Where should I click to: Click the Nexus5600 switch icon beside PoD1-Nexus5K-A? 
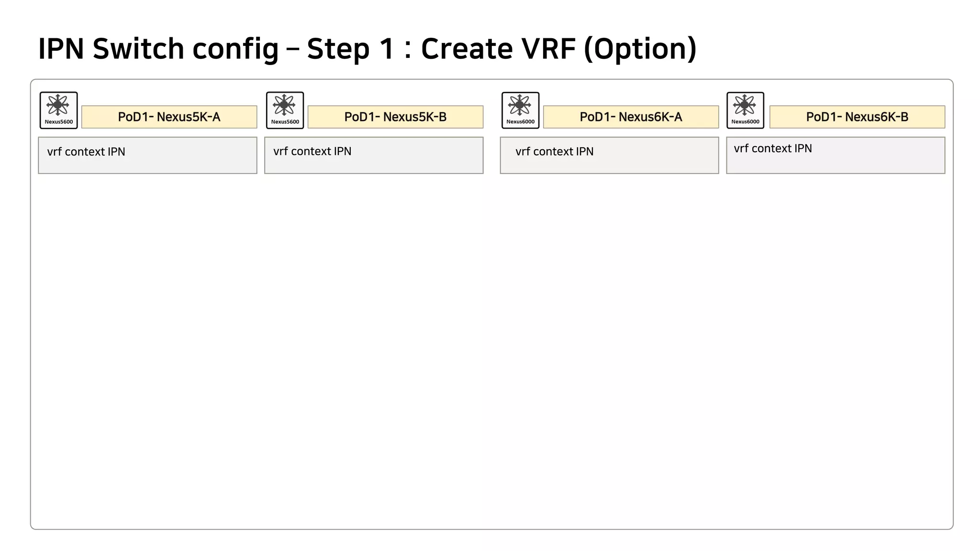[x=58, y=106]
